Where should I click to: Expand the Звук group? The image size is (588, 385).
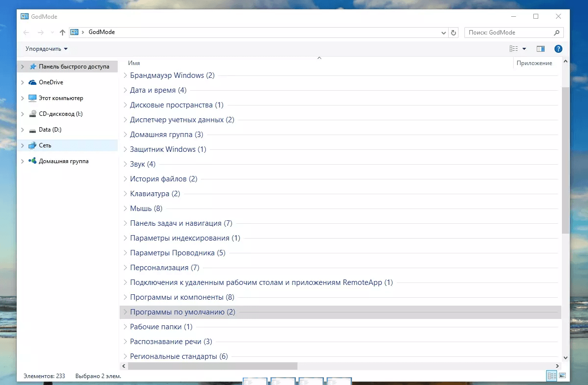(x=125, y=164)
